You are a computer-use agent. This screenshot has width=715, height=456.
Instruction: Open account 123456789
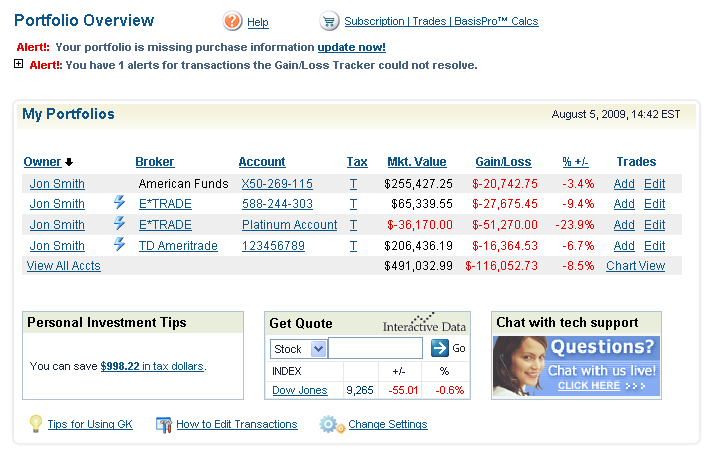click(273, 246)
